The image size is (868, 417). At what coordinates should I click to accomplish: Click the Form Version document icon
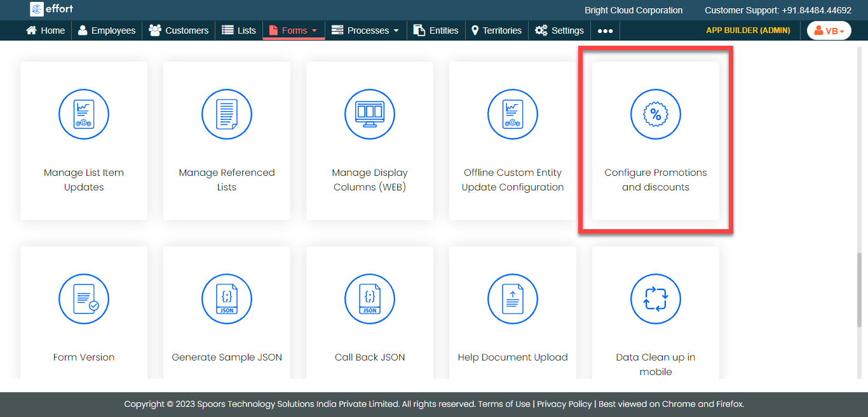(84, 300)
